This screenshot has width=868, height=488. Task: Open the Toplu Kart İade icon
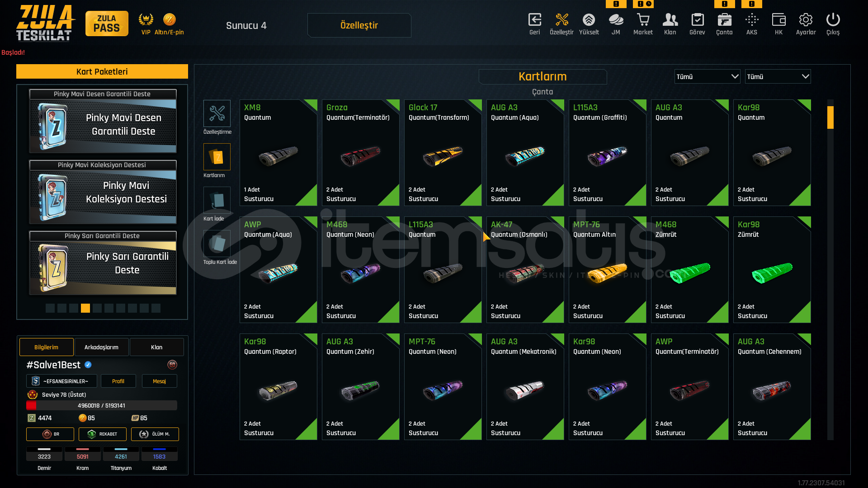[217, 243]
